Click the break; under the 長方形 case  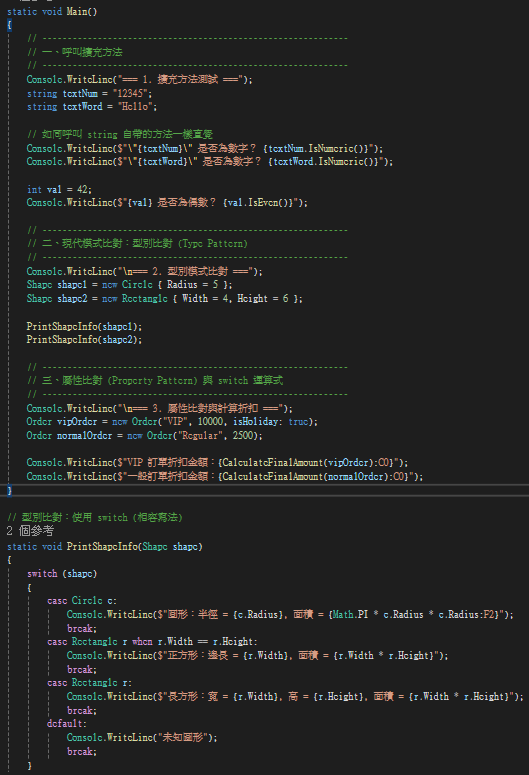point(82,711)
